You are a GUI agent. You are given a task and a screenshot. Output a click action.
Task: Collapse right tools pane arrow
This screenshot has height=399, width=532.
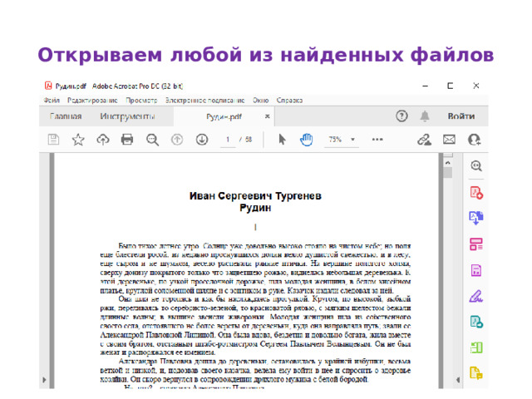pos(458,380)
